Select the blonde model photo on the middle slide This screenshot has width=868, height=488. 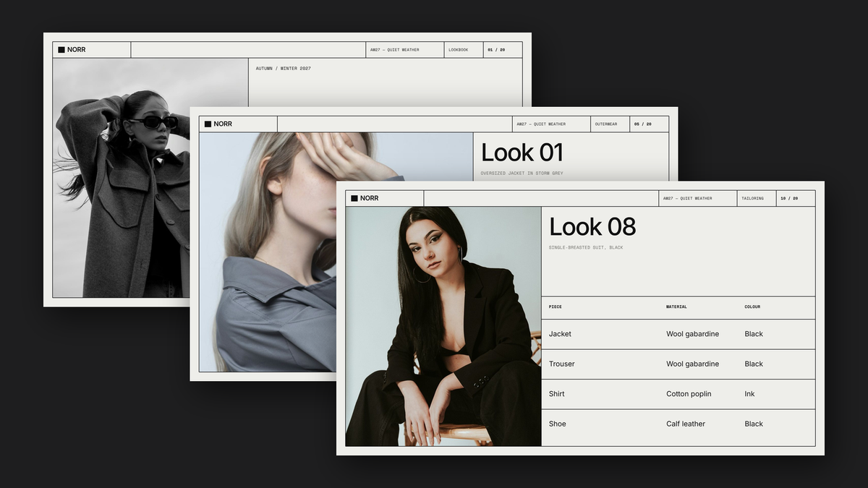(268, 252)
